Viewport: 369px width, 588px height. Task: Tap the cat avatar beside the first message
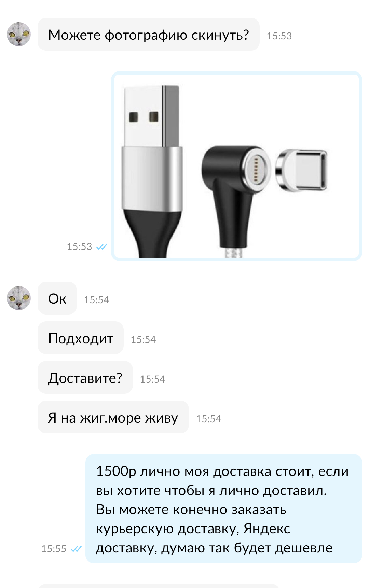tap(19, 34)
